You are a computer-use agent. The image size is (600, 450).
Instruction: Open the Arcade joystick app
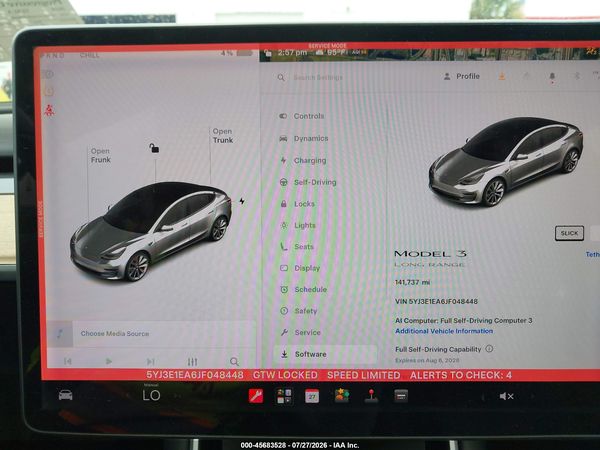(x=371, y=396)
